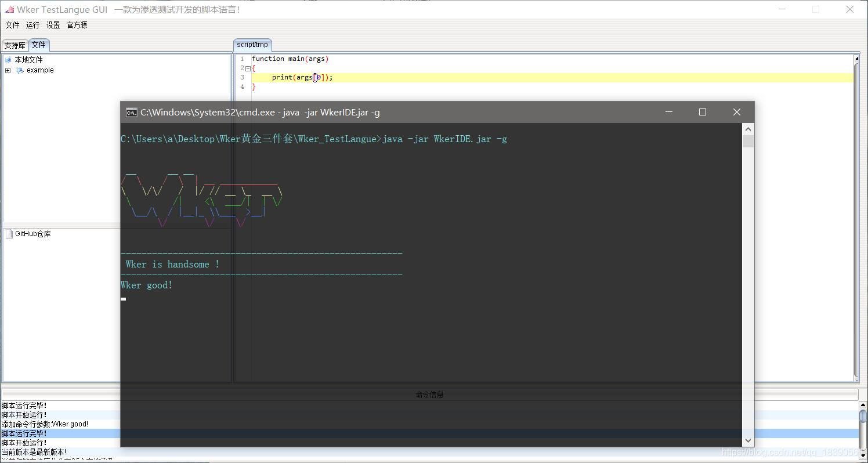Click the 本地文件 root icon
Viewport: 868px width, 463px height.
8,60
